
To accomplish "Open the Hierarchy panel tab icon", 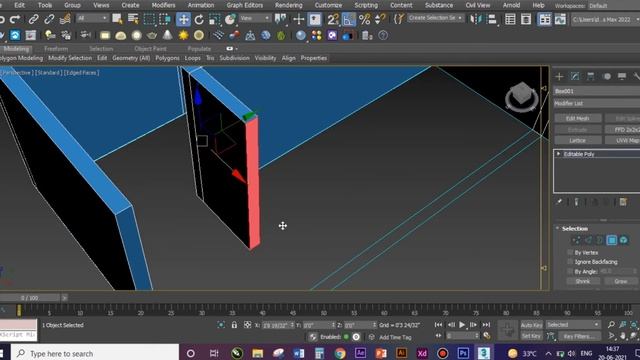I will 591,76.
